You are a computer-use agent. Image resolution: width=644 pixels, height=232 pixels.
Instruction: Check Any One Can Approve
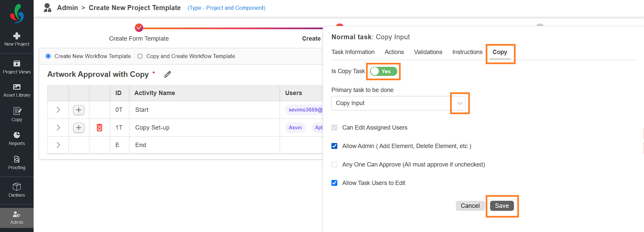334,165
